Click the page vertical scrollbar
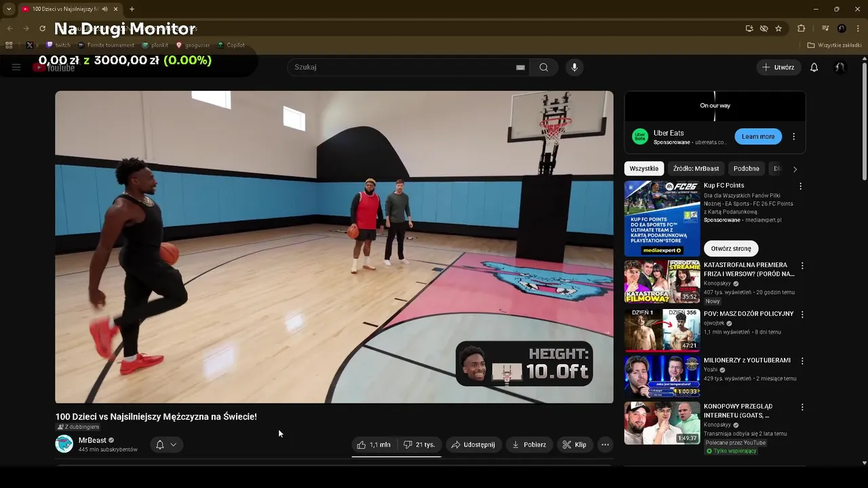Image resolution: width=868 pixels, height=488 pixels. (x=864, y=122)
